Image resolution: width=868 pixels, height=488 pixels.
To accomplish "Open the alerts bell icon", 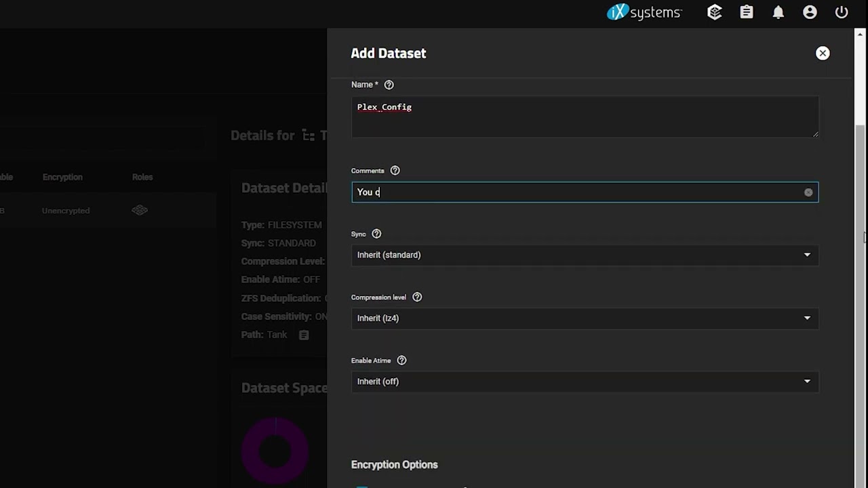I will (x=778, y=12).
